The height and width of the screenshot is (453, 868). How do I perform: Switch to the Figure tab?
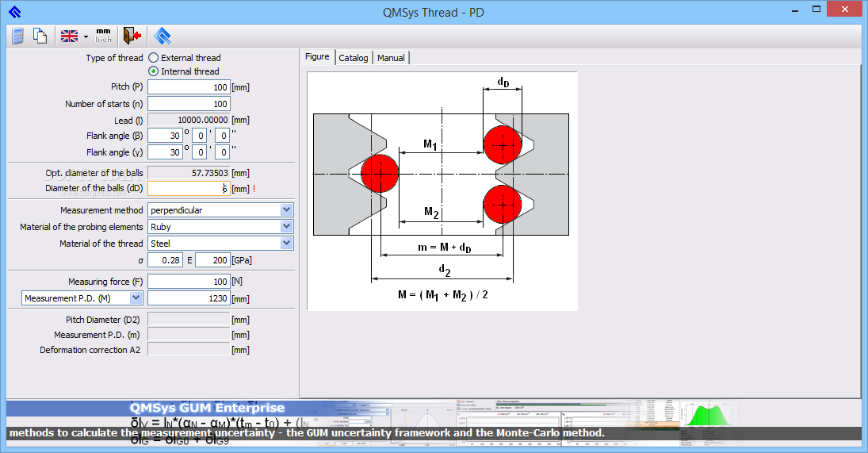317,56
